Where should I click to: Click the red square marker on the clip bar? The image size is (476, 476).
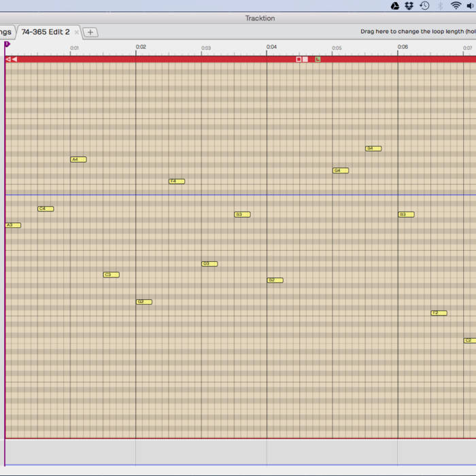[x=299, y=59]
